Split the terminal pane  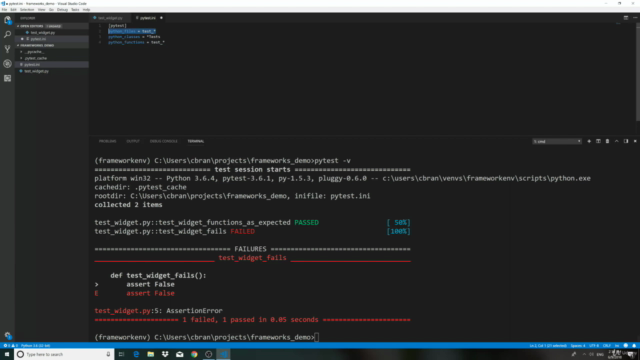(x=598, y=141)
